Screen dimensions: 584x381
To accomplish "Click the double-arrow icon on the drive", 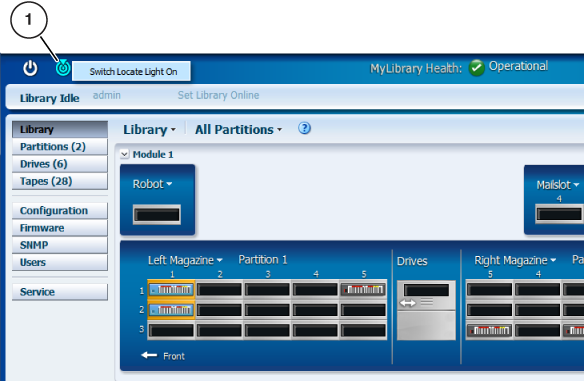I will tap(408, 303).
